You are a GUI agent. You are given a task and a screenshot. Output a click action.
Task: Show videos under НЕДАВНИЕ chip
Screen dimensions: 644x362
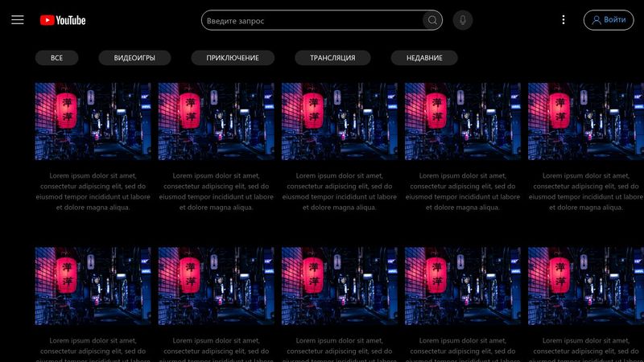423,58
